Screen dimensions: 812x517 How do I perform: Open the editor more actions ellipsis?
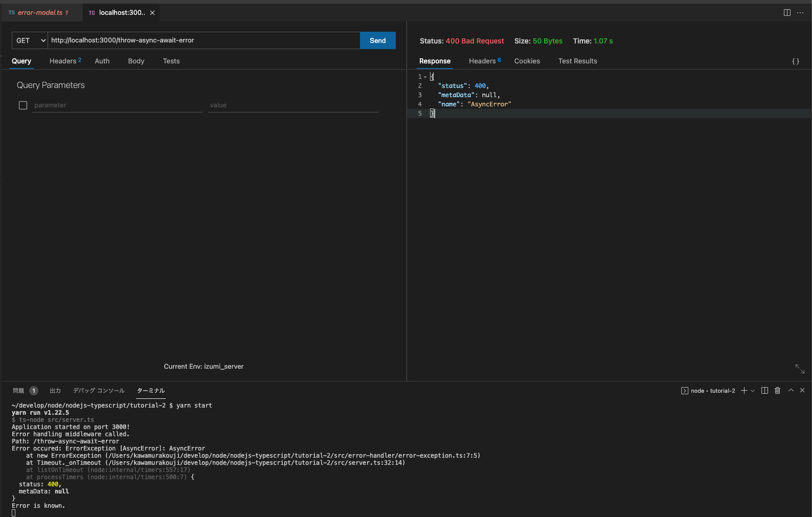click(800, 13)
